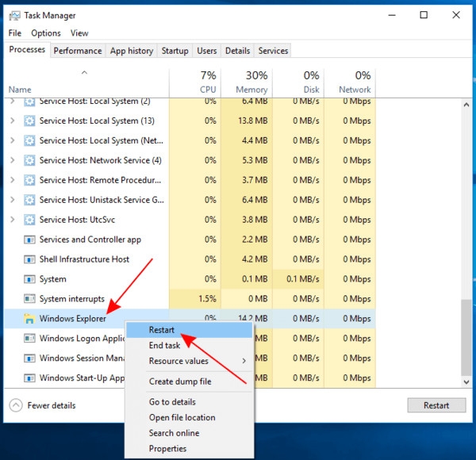This screenshot has height=460, width=476.
Task: Click the Windows Start-Up Application icon
Action: tap(29, 378)
